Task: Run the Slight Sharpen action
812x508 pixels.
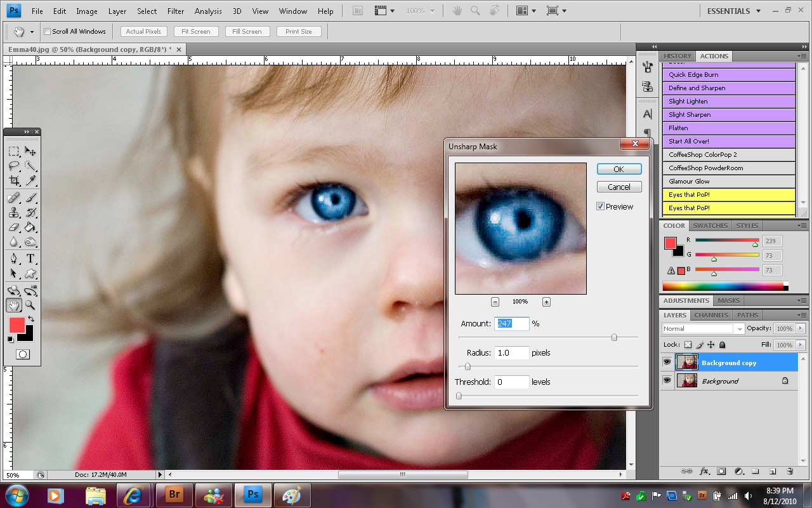Action: click(729, 114)
